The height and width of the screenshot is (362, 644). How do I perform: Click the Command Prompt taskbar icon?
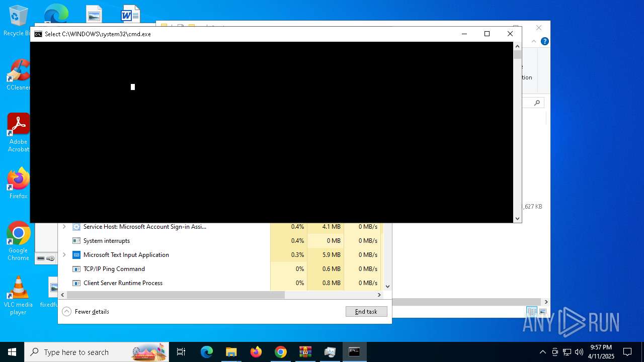coord(354,352)
